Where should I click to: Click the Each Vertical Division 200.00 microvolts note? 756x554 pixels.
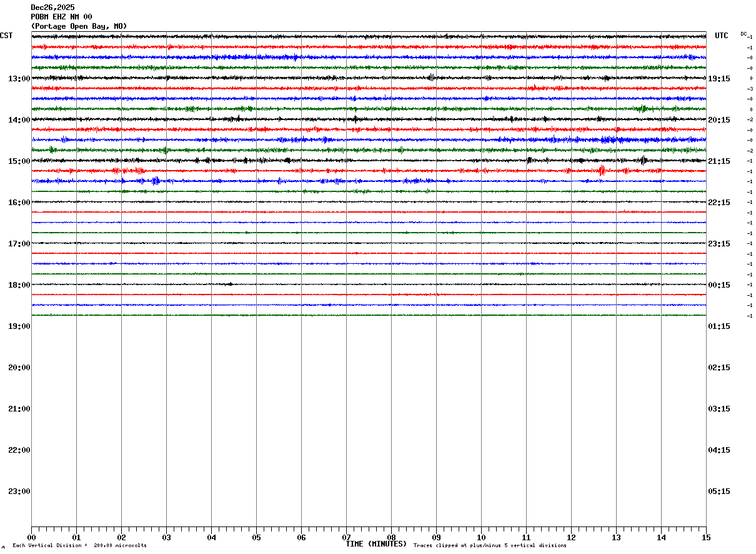coord(79,546)
